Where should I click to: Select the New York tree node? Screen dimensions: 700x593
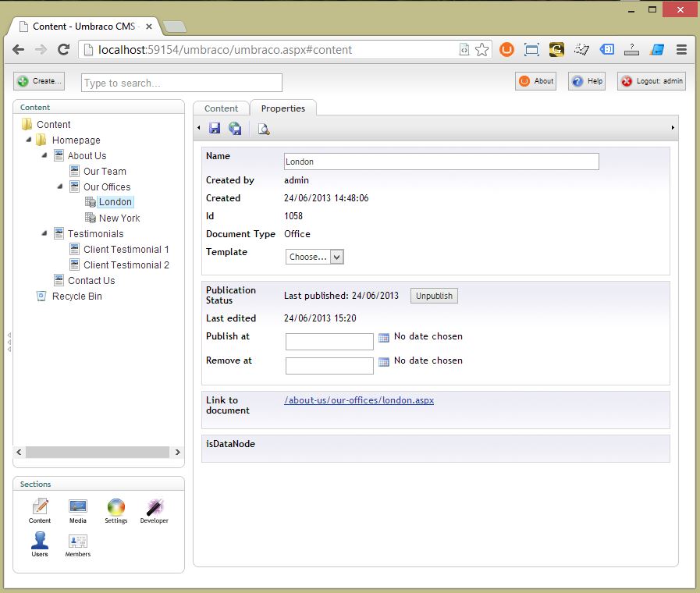[x=119, y=218]
